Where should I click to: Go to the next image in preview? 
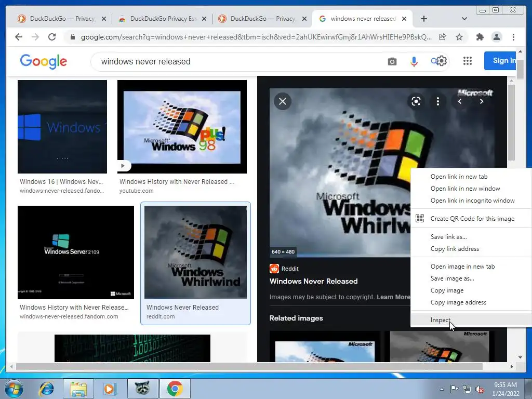(x=482, y=101)
